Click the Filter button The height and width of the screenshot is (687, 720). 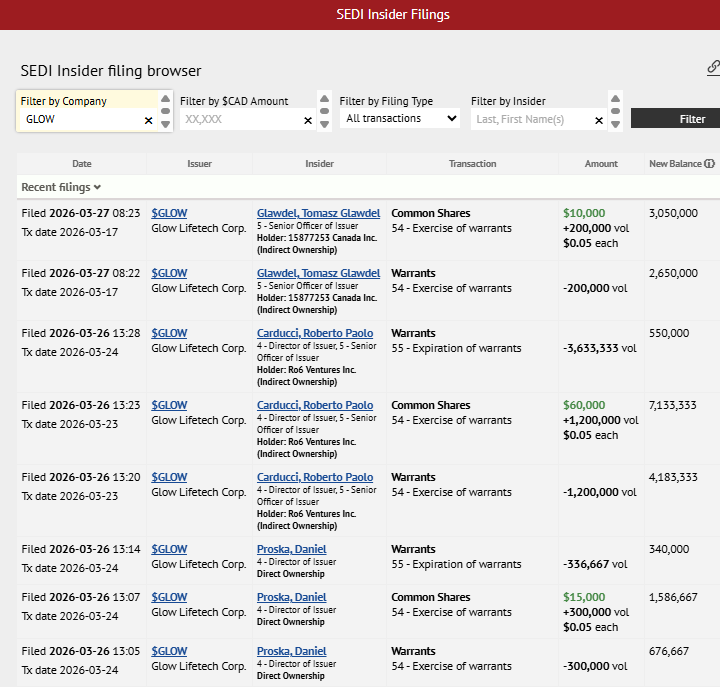click(x=675, y=119)
